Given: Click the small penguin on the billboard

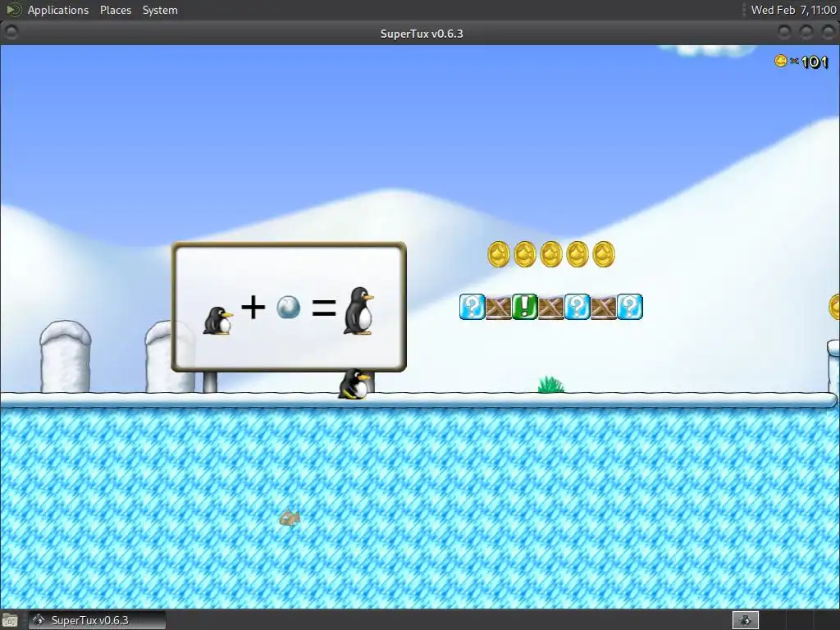Looking at the screenshot, I should point(217,321).
